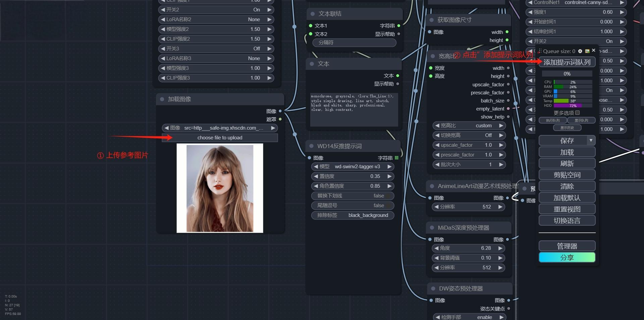Enable the 更多选项 checkbox
The width and height of the screenshot is (644, 320).
tap(577, 113)
